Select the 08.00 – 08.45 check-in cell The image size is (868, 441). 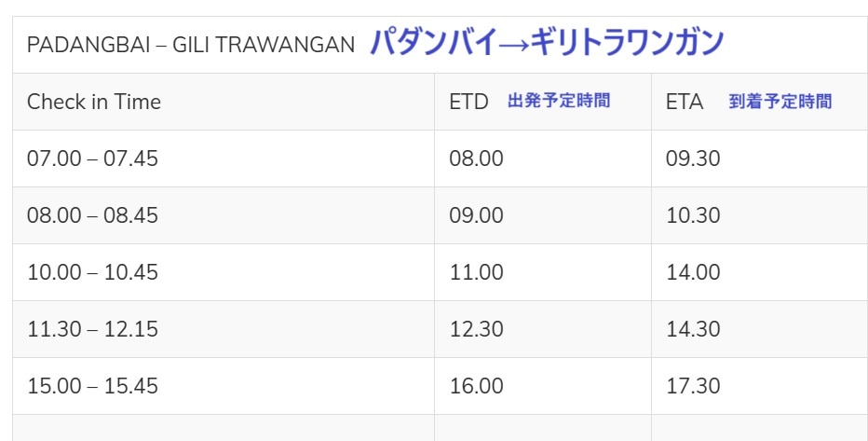pyautogui.click(x=93, y=215)
